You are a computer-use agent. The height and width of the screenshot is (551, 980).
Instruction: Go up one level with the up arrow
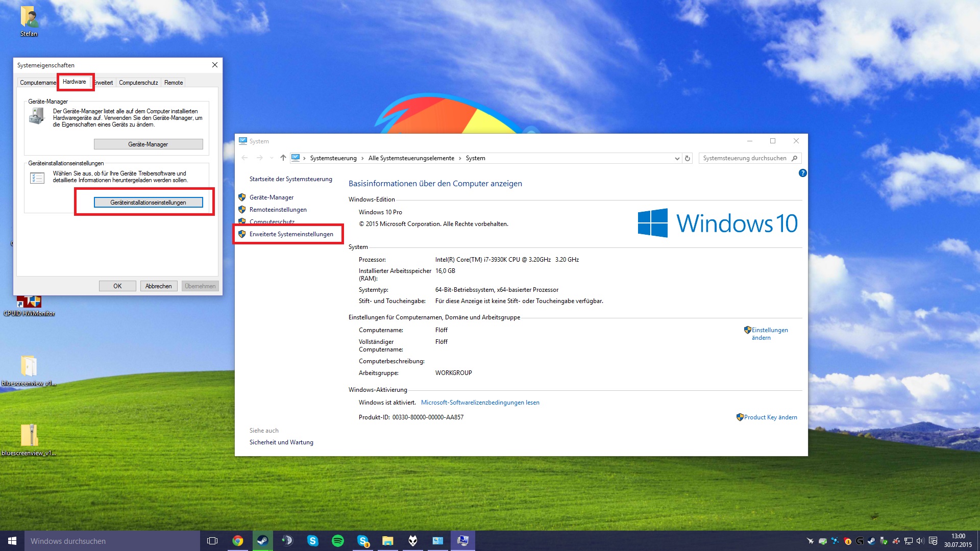pos(283,158)
